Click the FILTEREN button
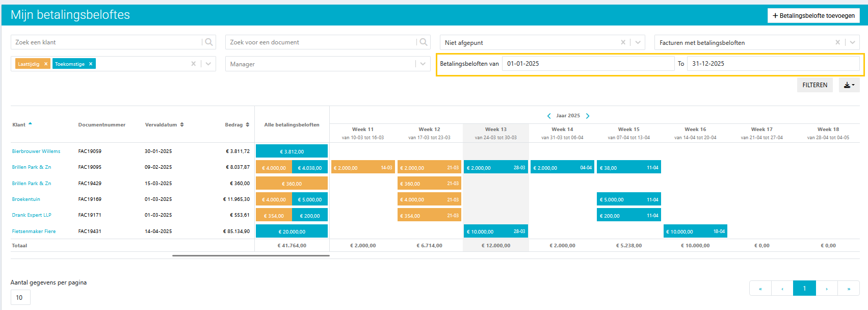The image size is (868, 310). [x=814, y=85]
